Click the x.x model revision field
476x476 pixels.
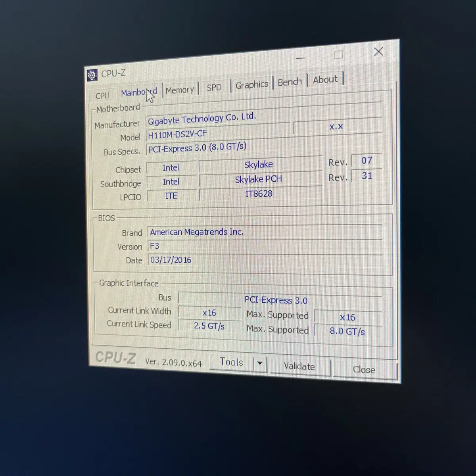click(x=336, y=127)
